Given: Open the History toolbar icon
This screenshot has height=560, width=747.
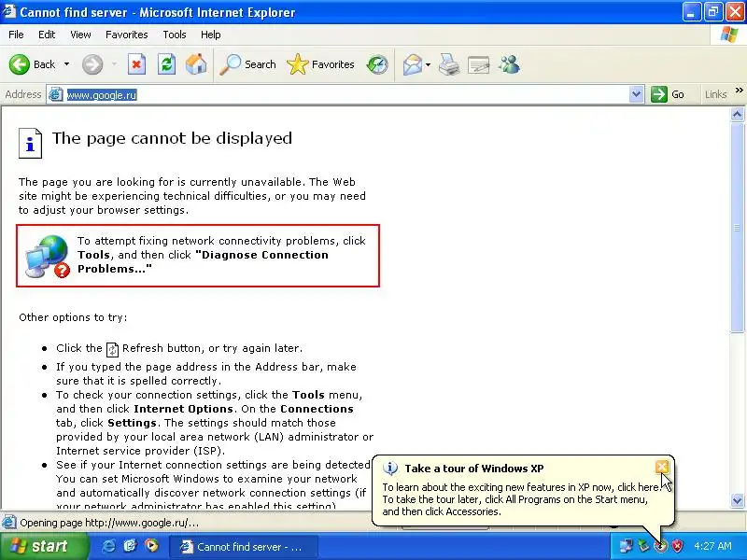Looking at the screenshot, I should pyautogui.click(x=377, y=64).
